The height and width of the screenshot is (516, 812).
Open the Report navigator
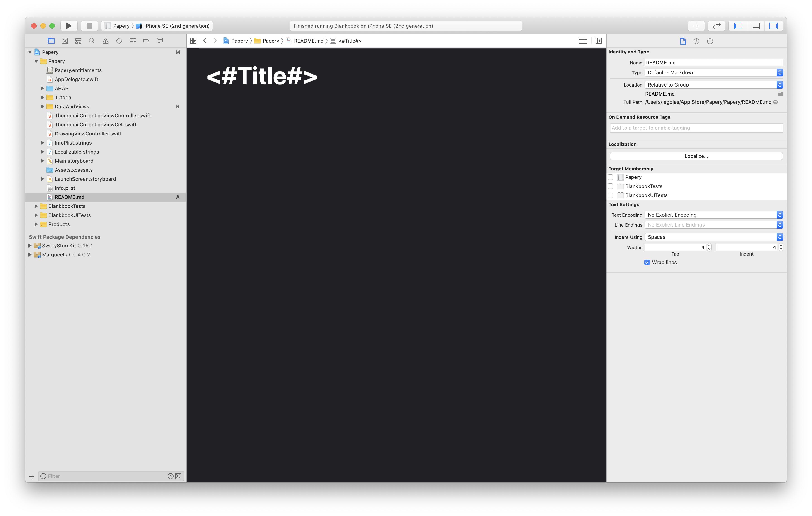click(x=160, y=41)
